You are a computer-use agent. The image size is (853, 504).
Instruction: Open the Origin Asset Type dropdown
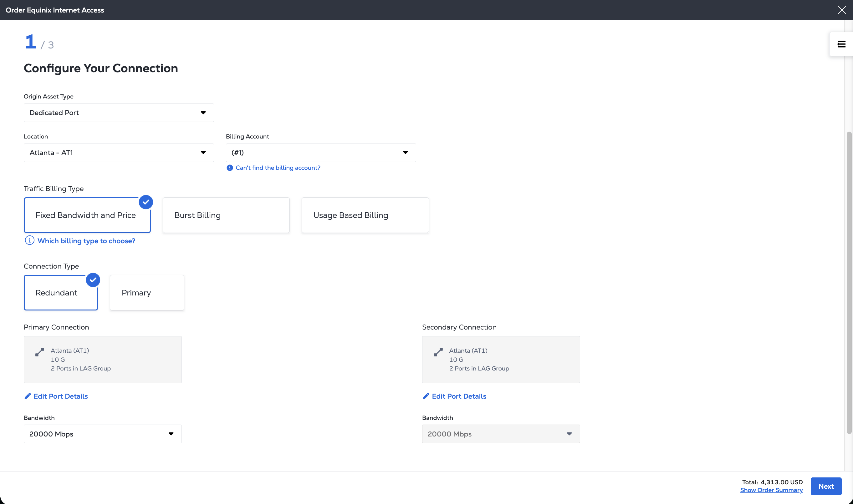tap(119, 113)
